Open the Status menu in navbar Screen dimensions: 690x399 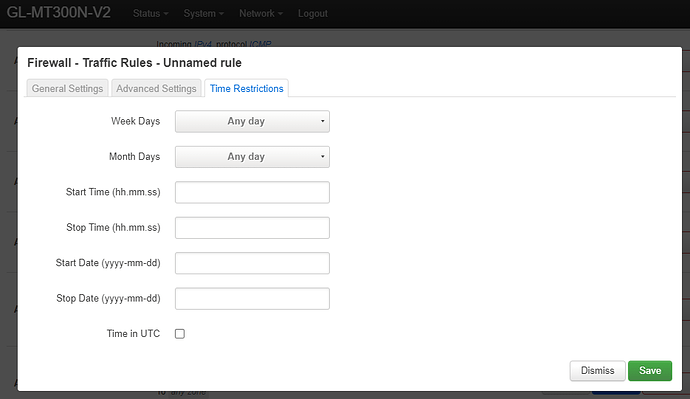150,14
